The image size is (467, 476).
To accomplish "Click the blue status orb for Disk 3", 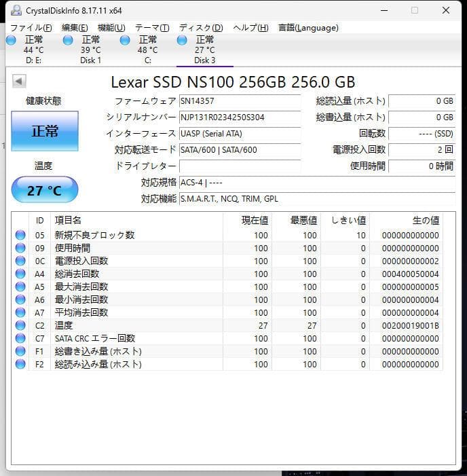I will [182, 40].
